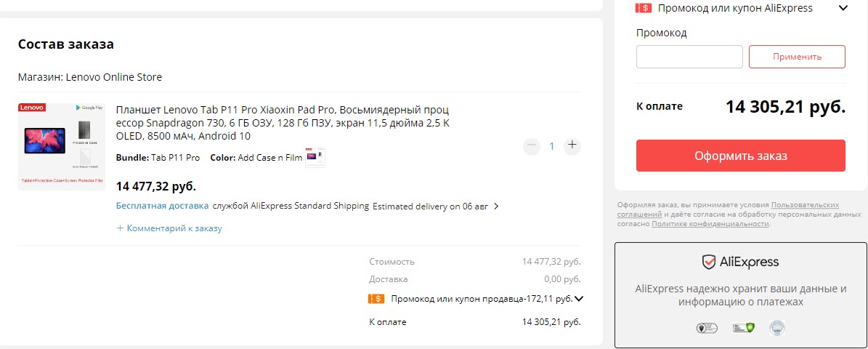This screenshot has height=349, width=868.
Task: Decrease product quantity with the minus button
Action: click(x=532, y=145)
